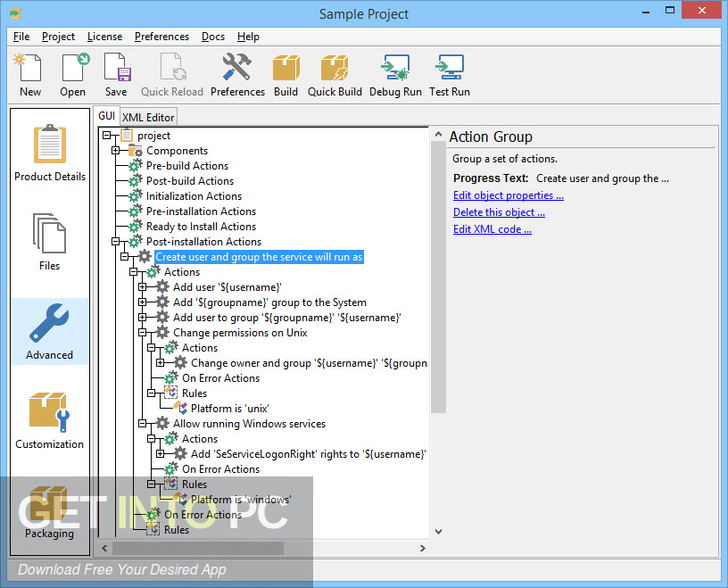
Task: Click the gear icon beside Post-build Actions
Action: pyautogui.click(x=135, y=181)
